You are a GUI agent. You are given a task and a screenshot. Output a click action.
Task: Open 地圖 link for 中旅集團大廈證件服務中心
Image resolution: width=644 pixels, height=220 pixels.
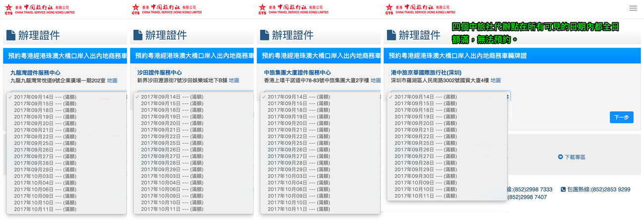(x=376, y=80)
